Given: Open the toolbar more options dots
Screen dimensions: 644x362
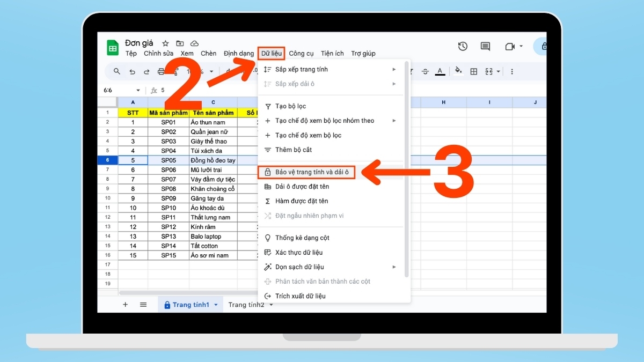Looking at the screenshot, I should pos(512,71).
